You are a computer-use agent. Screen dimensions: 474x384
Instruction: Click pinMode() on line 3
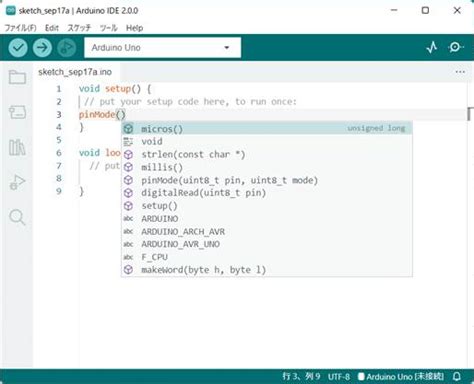click(102, 114)
